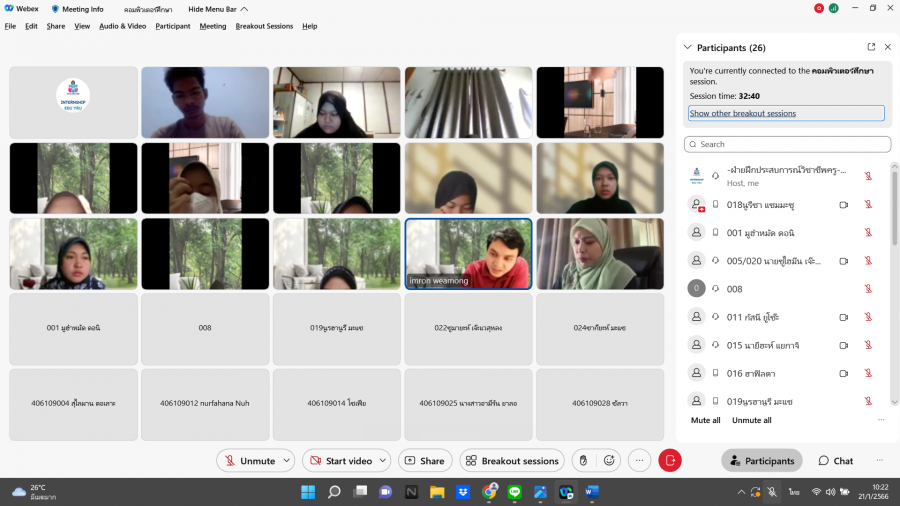The height and width of the screenshot is (506, 900).
Task: Click the raise hand icon in toolbar
Action: click(x=584, y=461)
